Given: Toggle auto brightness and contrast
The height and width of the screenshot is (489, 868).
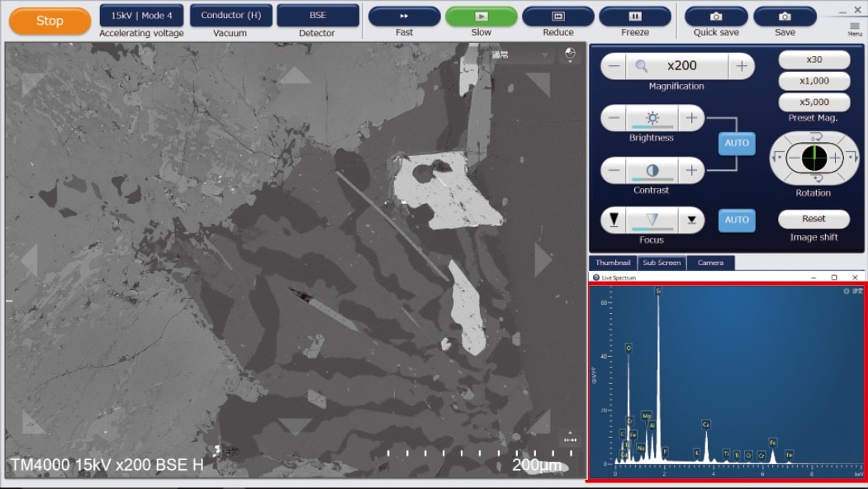Looking at the screenshot, I should pyautogui.click(x=736, y=143).
